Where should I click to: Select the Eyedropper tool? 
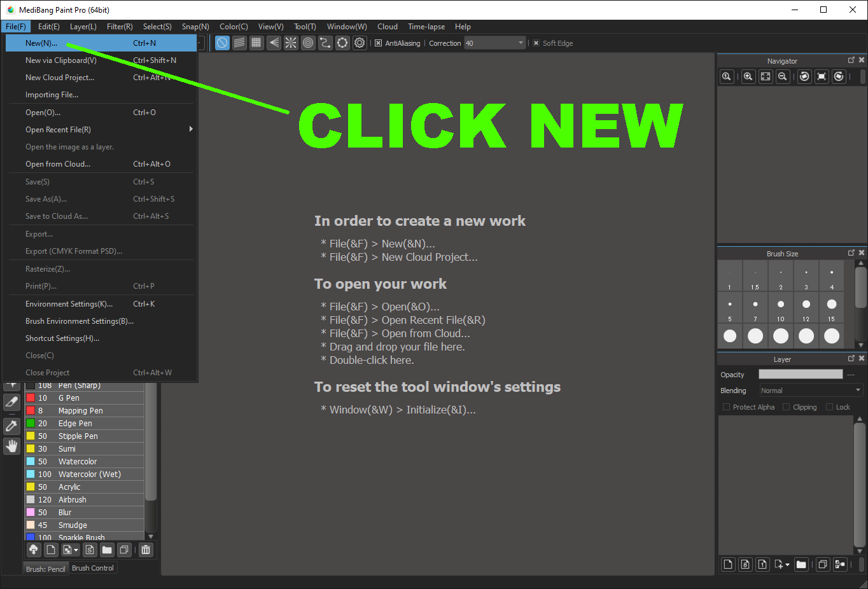pyautogui.click(x=11, y=426)
